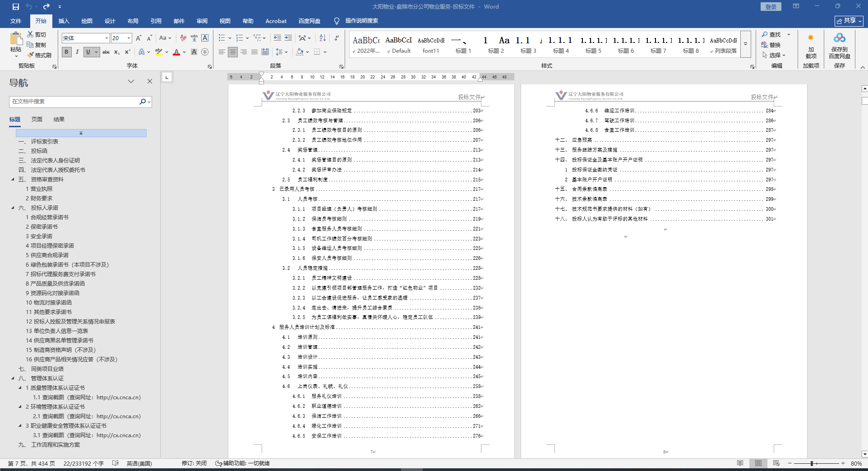Undo the last action
The width and height of the screenshot is (868, 471).
29,7
